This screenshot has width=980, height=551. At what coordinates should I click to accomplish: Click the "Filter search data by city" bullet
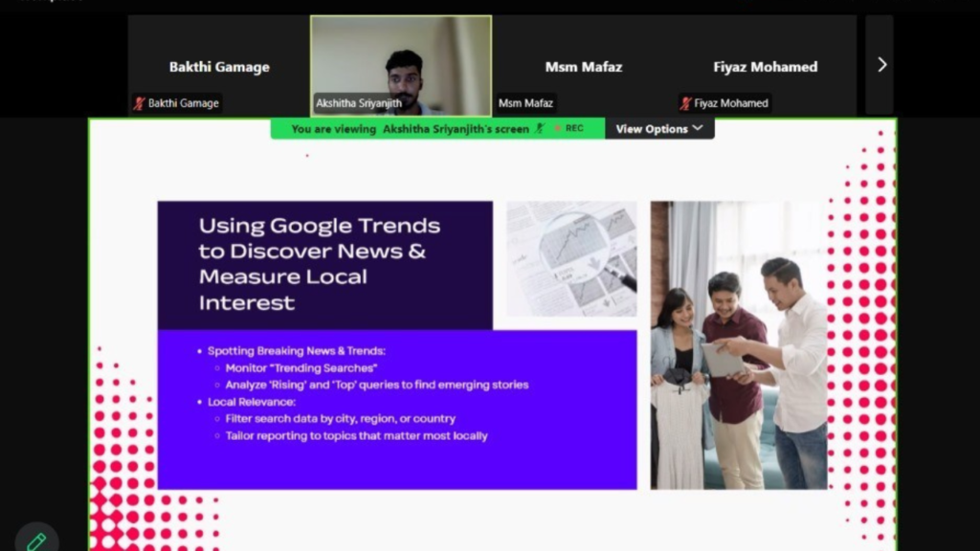coord(340,419)
